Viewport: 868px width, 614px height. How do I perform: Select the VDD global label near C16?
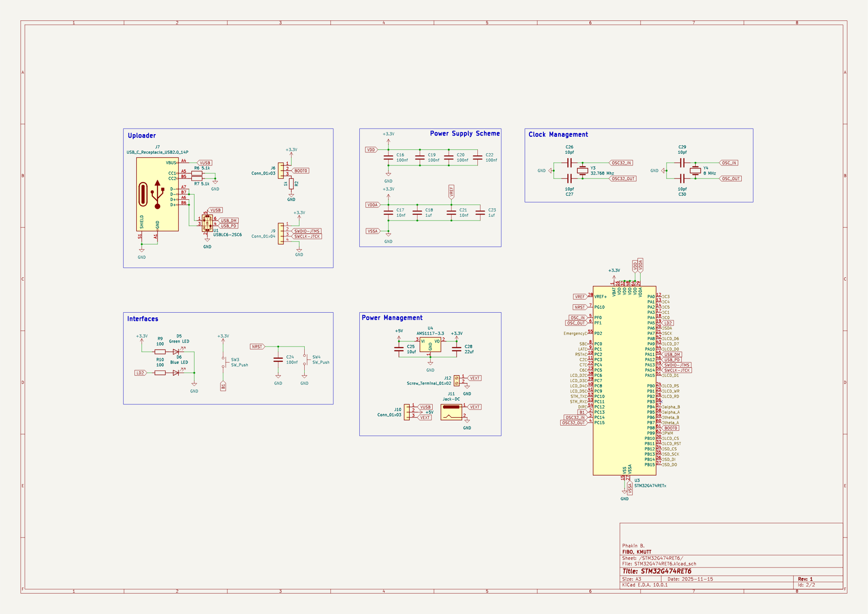(x=371, y=150)
